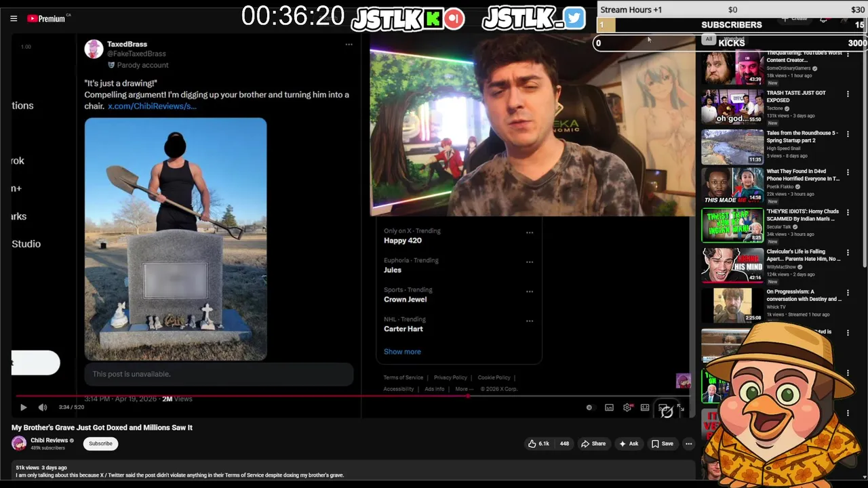Open the TaxedBrass profile picture
This screenshot has width=868, height=488.
pos(94,49)
